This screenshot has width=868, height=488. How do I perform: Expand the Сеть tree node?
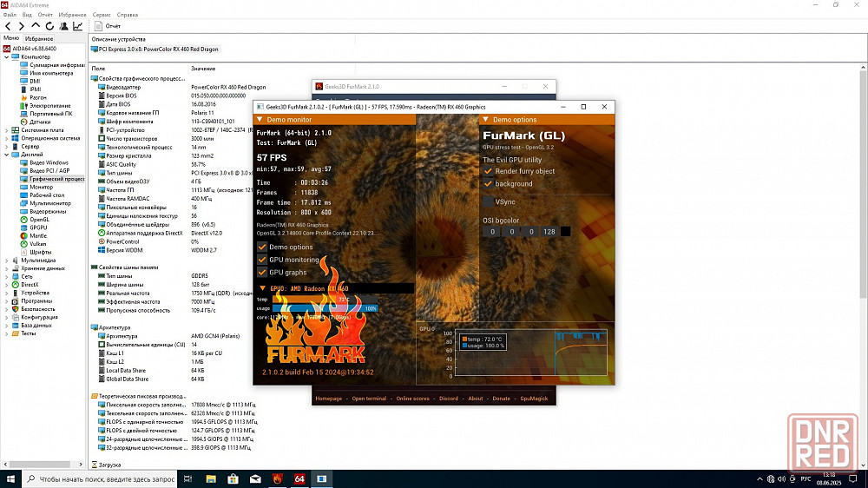click(7, 276)
